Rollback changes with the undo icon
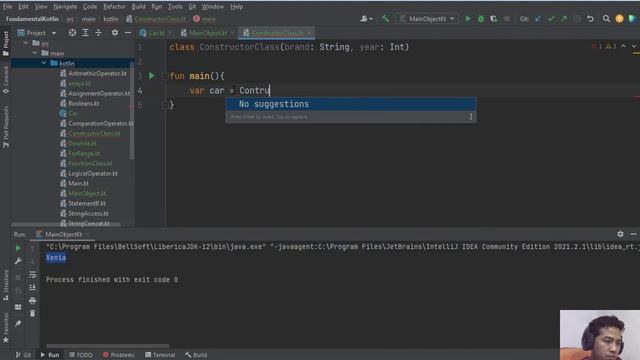640x360 pixels. click(590, 19)
